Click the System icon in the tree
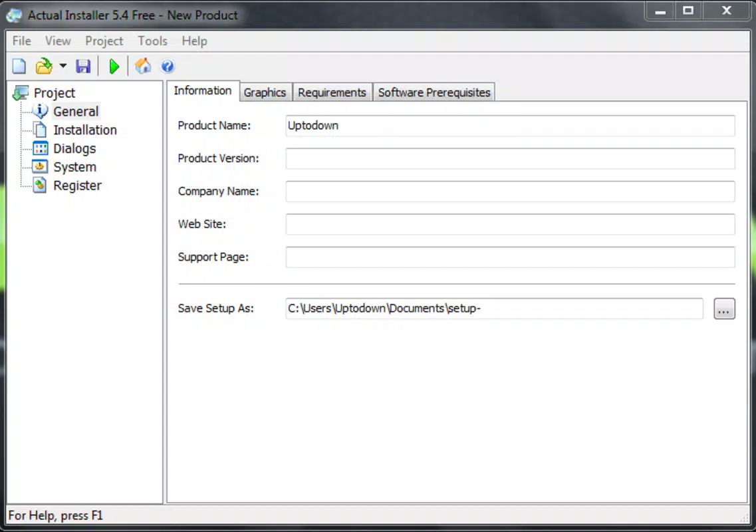Image resolution: width=756 pixels, height=532 pixels. [x=40, y=167]
